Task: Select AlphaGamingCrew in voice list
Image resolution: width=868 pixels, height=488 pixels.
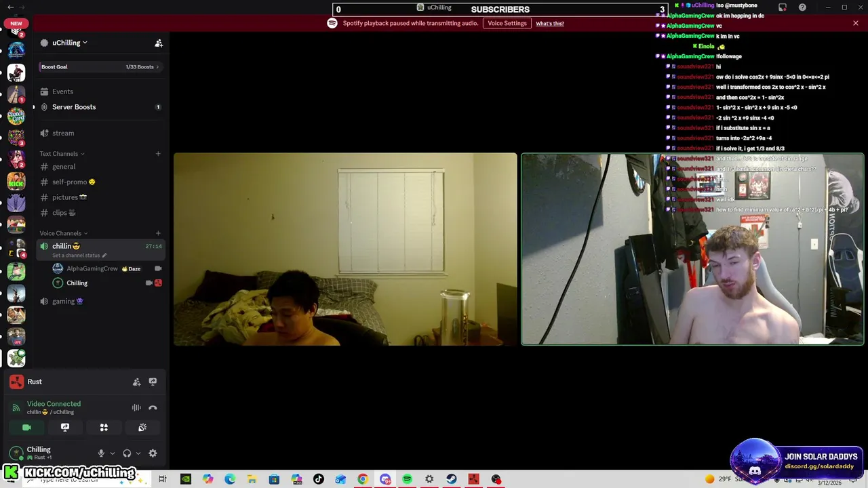Action: tap(107, 268)
